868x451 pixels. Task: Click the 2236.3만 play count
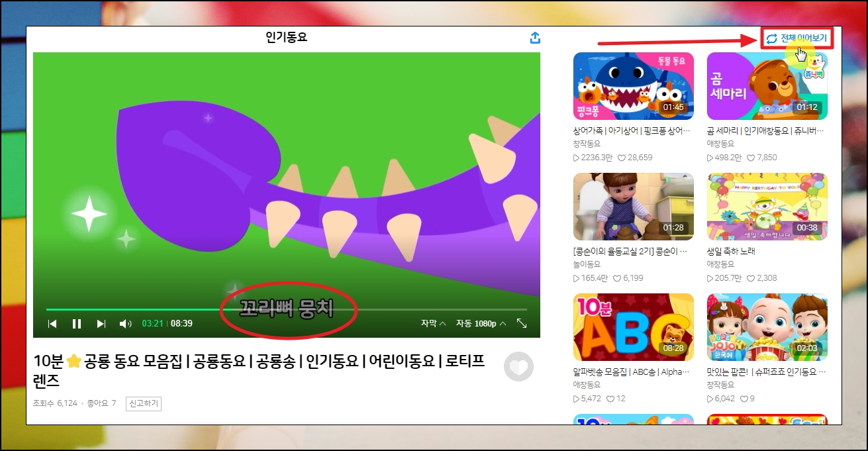pos(593,158)
